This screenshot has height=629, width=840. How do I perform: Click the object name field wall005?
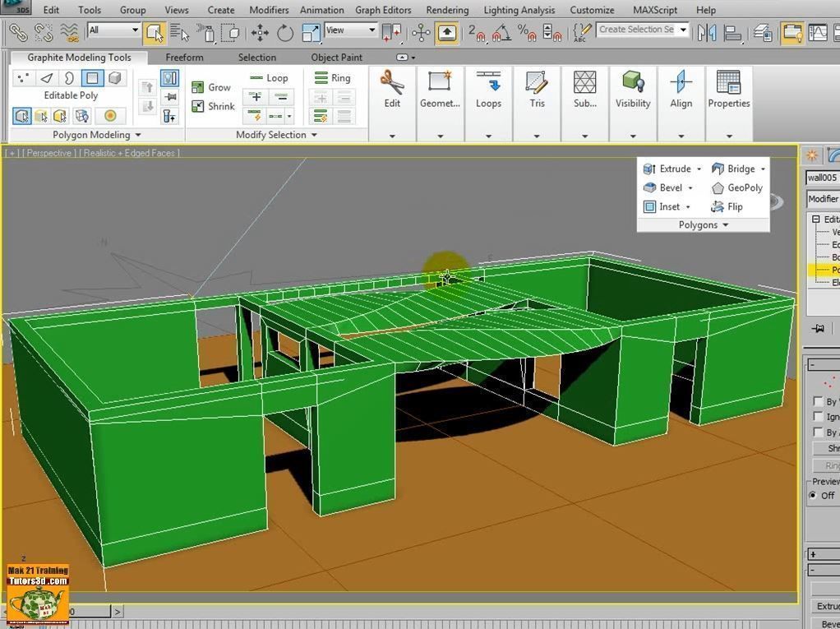(822, 178)
